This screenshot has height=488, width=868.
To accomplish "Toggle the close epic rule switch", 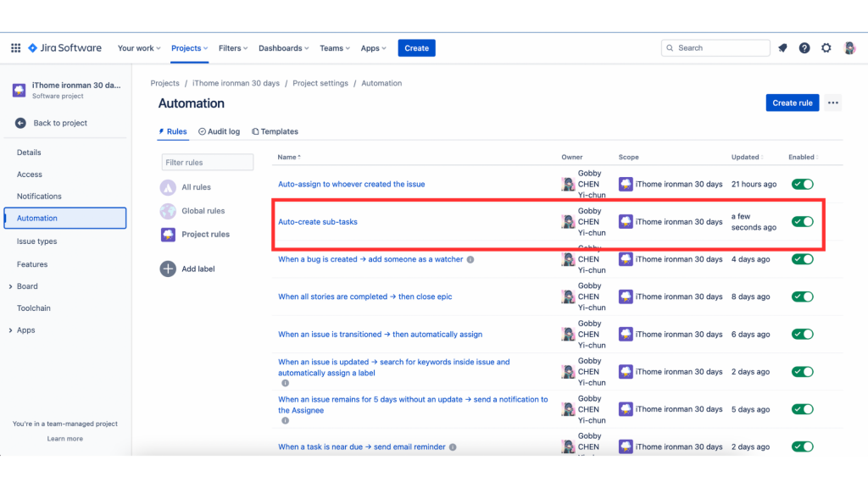I will [802, 297].
